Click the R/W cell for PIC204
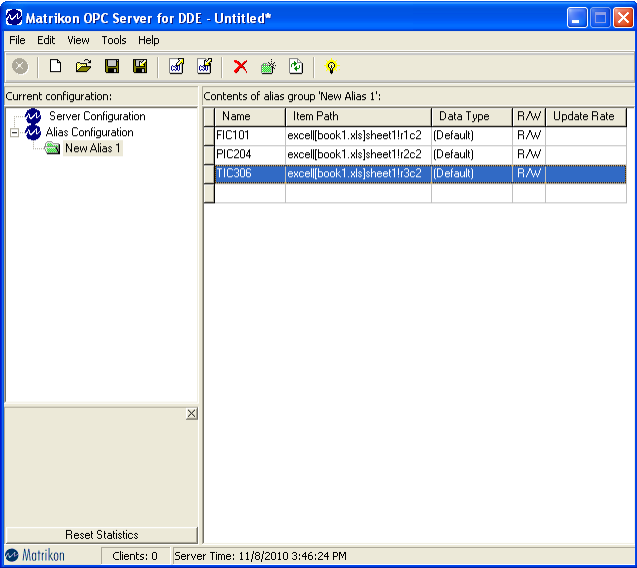The height and width of the screenshot is (568, 637). [x=529, y=154]
